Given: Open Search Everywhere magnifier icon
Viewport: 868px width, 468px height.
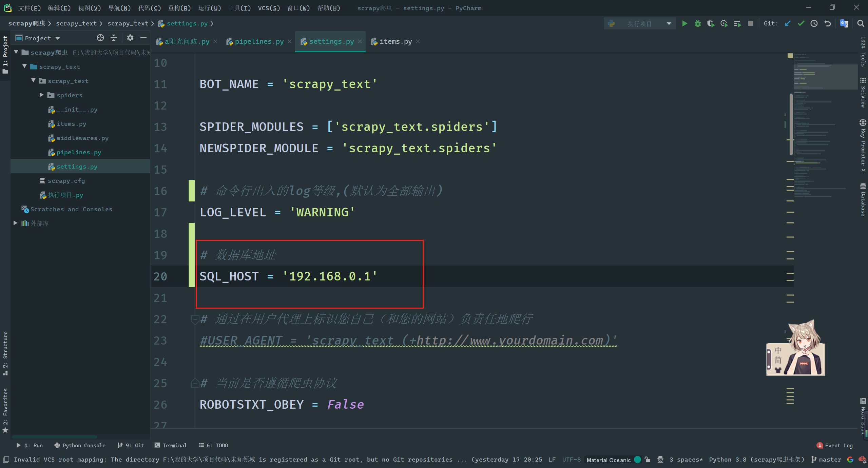Looking at the screenshot, I should pyautogui.click(x=861, y=23).
